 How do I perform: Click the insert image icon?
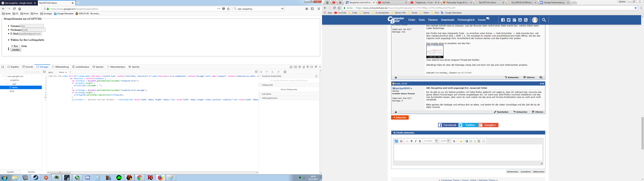coord(479,141)
